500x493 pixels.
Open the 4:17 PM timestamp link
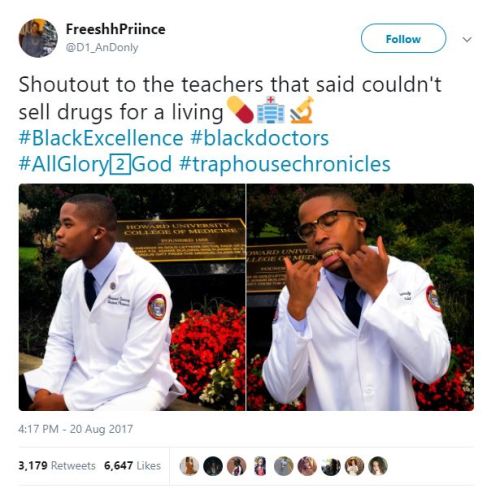point(76,429)
